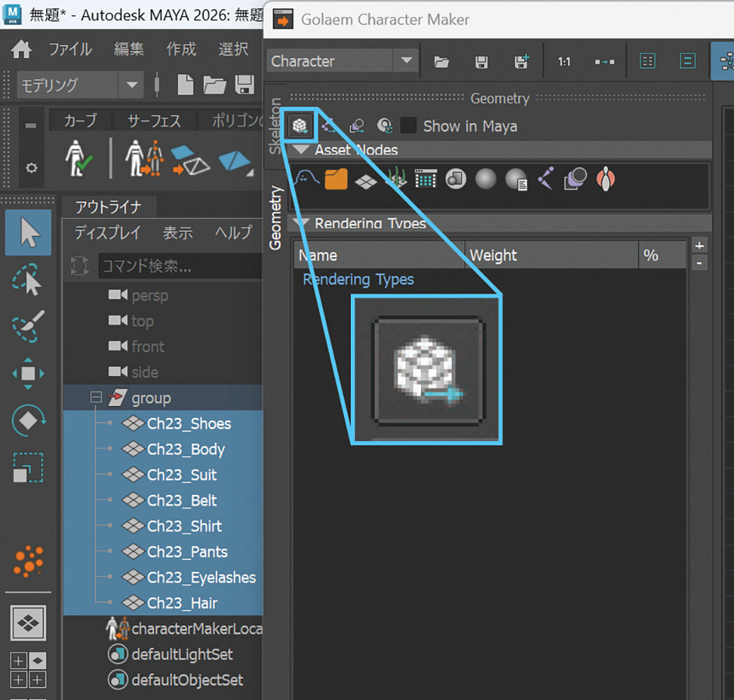Click the 1:1 zoom button
This screenshot has width=734, height=700.
pos(564,62)
